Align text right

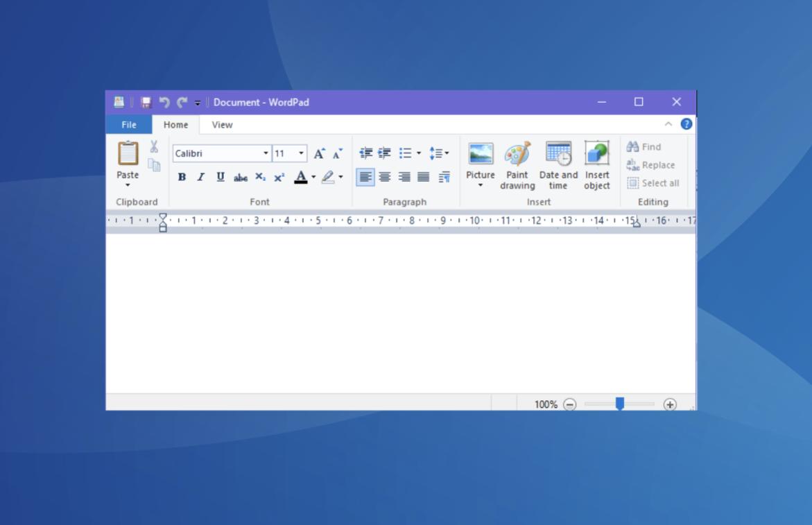(x=404, y=178)
